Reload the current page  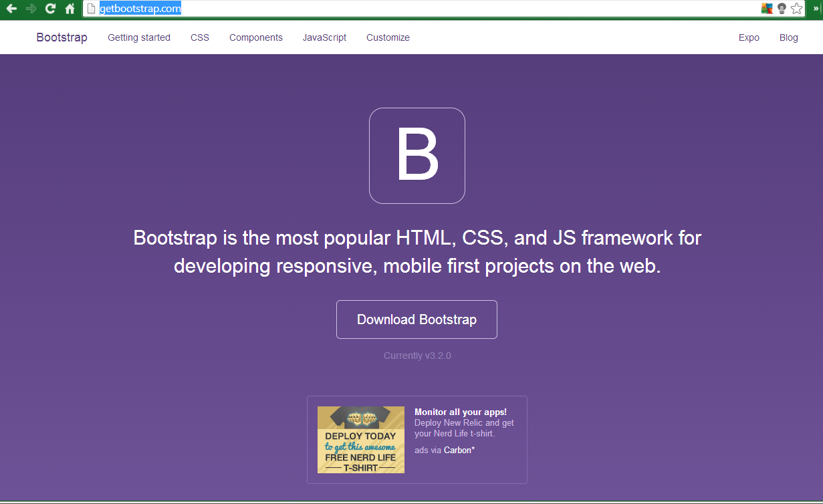[x=49, y=9]
